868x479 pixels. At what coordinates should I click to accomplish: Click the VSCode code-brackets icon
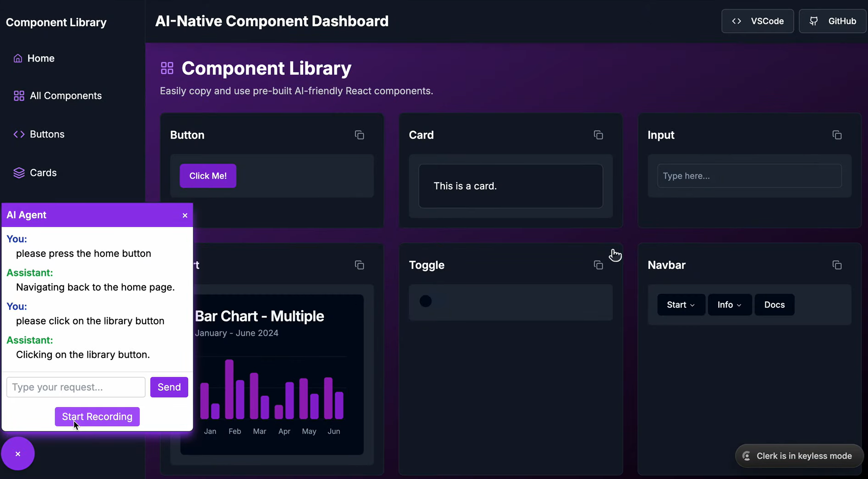(x=737, y=21)
